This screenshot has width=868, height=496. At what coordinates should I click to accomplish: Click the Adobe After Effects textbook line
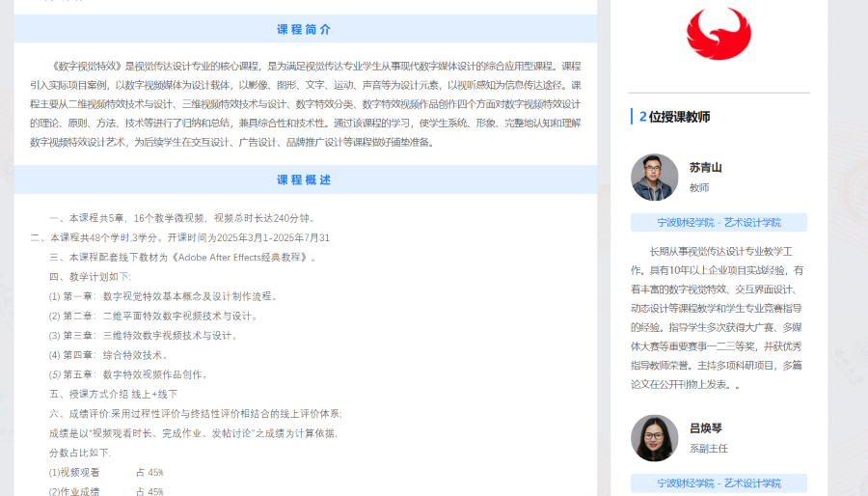point(183,257)
